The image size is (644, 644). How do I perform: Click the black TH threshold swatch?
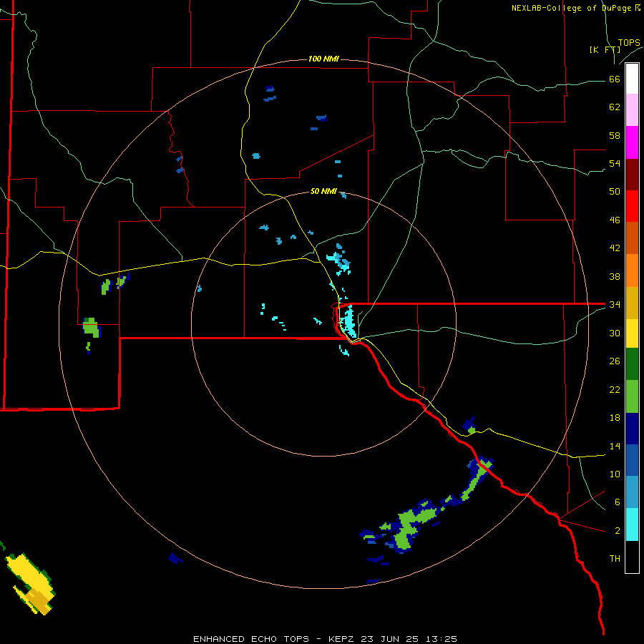(x=632, y=557)
